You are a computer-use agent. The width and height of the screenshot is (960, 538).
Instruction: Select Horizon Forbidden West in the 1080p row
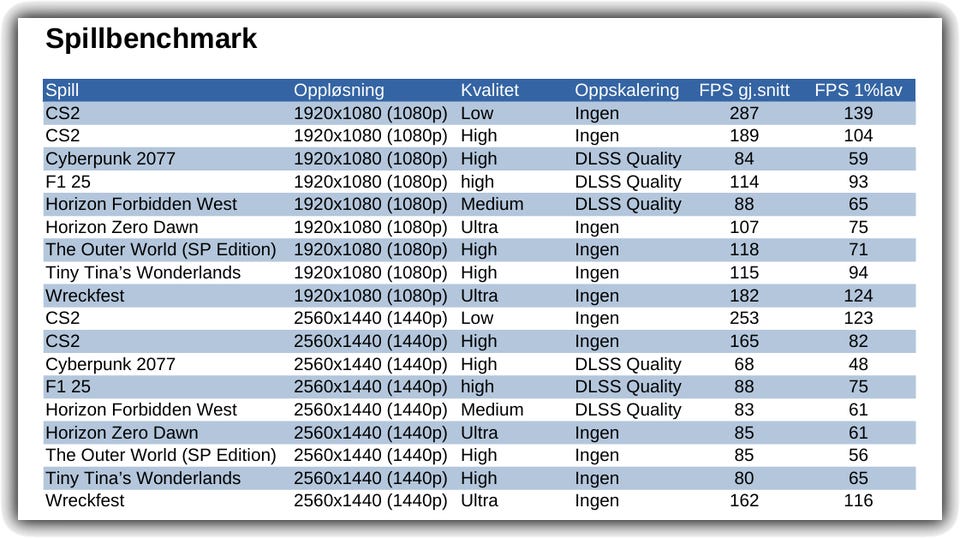pos(141,204)
